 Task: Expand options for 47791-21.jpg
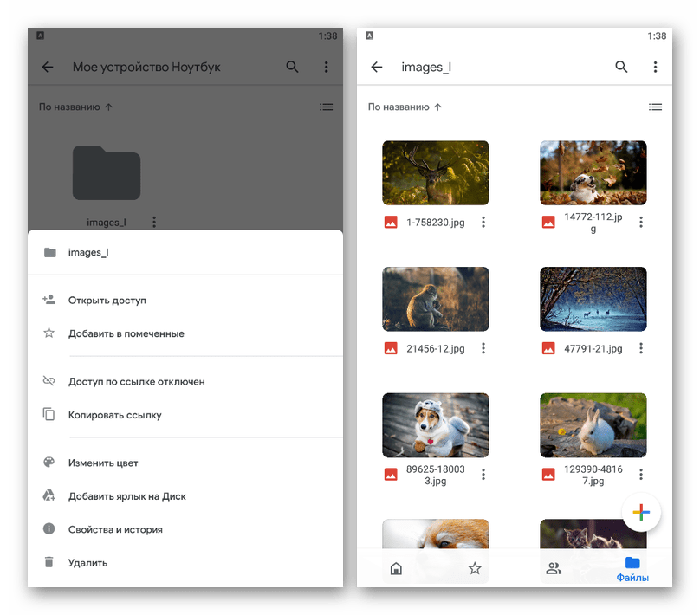(x=641, y=349)
